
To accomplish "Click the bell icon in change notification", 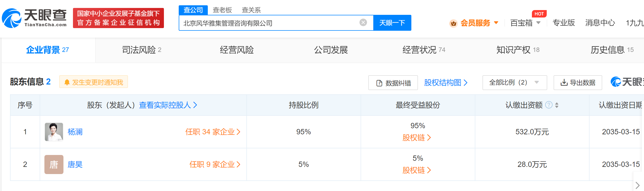I will point(67,82).
